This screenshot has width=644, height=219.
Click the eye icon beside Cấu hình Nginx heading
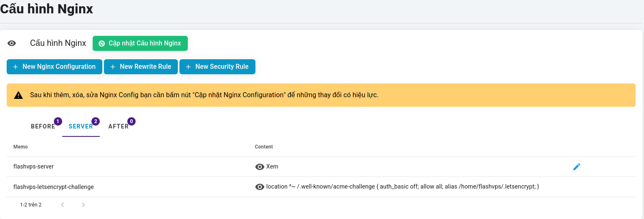[12, 43]
